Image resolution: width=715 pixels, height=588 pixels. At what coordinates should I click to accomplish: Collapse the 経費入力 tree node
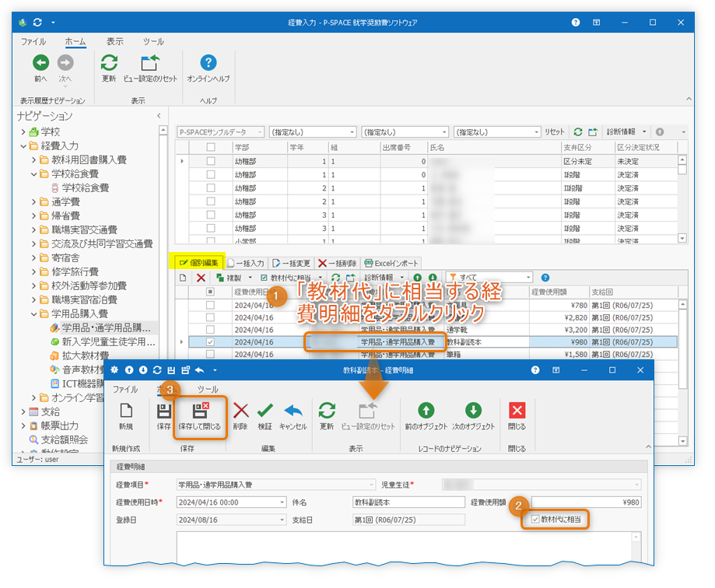[23, 146]
